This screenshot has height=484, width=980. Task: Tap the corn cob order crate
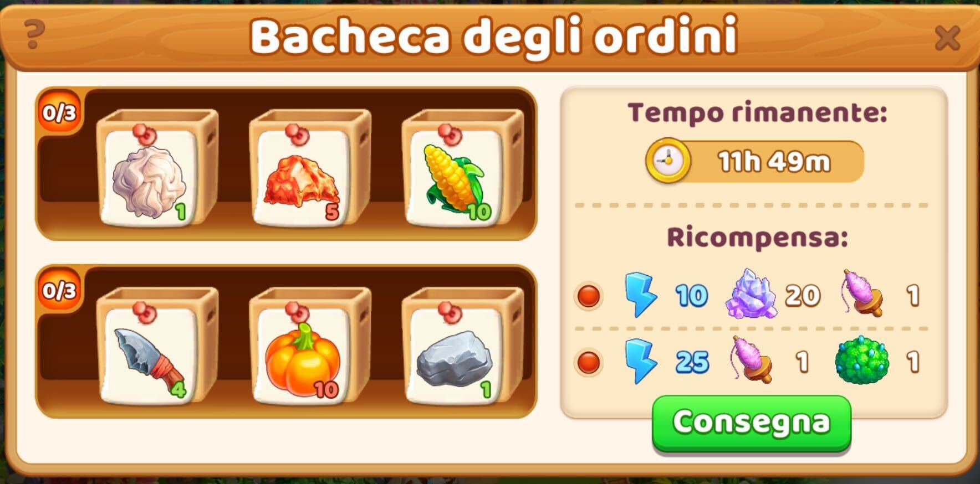pyautogui.click(x=462, y=168)
